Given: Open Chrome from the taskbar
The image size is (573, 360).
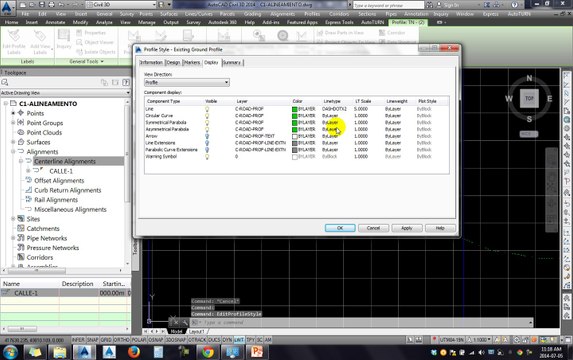Looking at the screenshot, I should tap(208, 352).
